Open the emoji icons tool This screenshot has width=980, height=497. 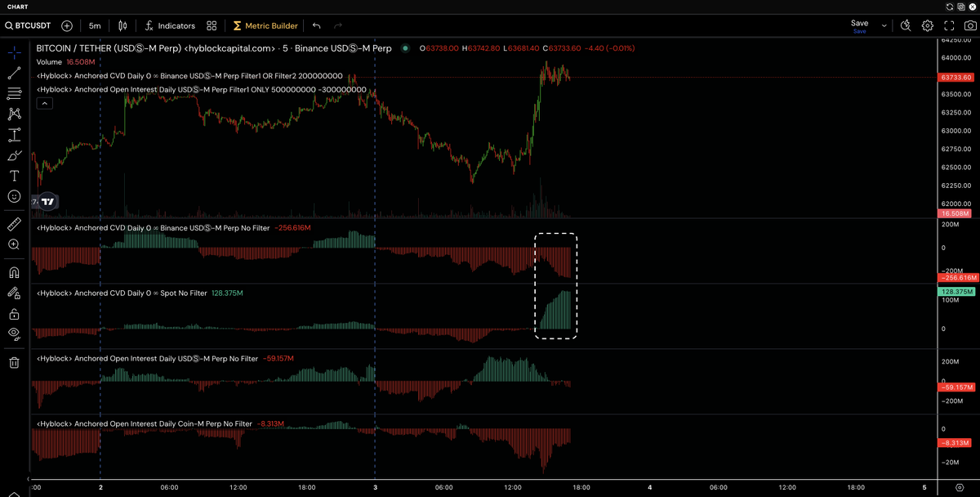(14, 196)
